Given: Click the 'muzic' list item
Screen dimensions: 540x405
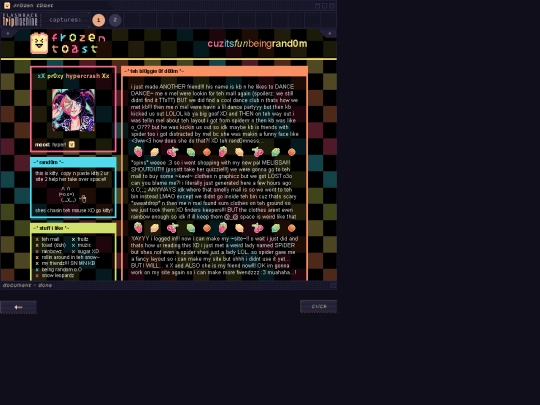Looking at the screenshot, I should tap(84, 245).
